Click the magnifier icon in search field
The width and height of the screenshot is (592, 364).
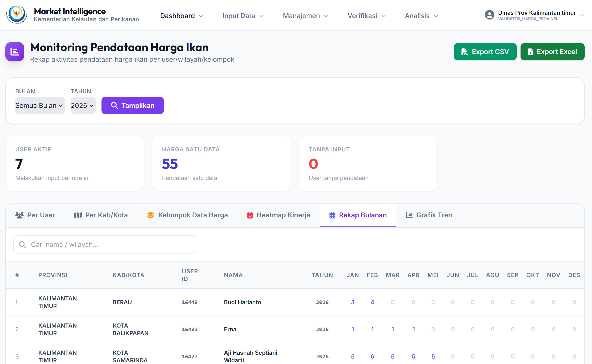coord(22,244)
